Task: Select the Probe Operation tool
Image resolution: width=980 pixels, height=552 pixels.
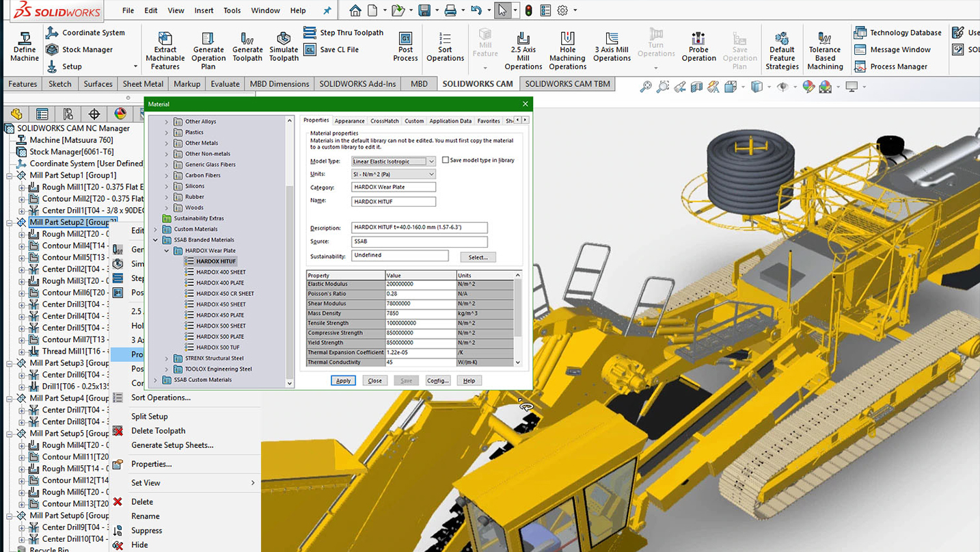Action: (698, 40)
